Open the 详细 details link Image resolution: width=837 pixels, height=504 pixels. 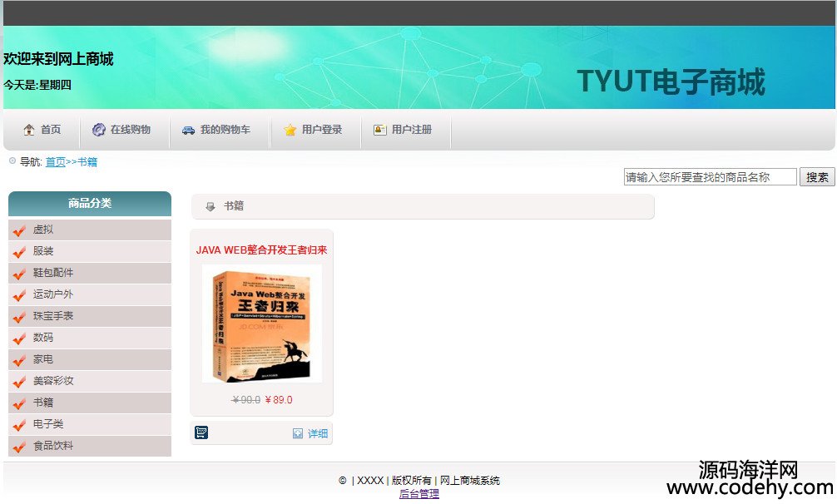(318, 433)
